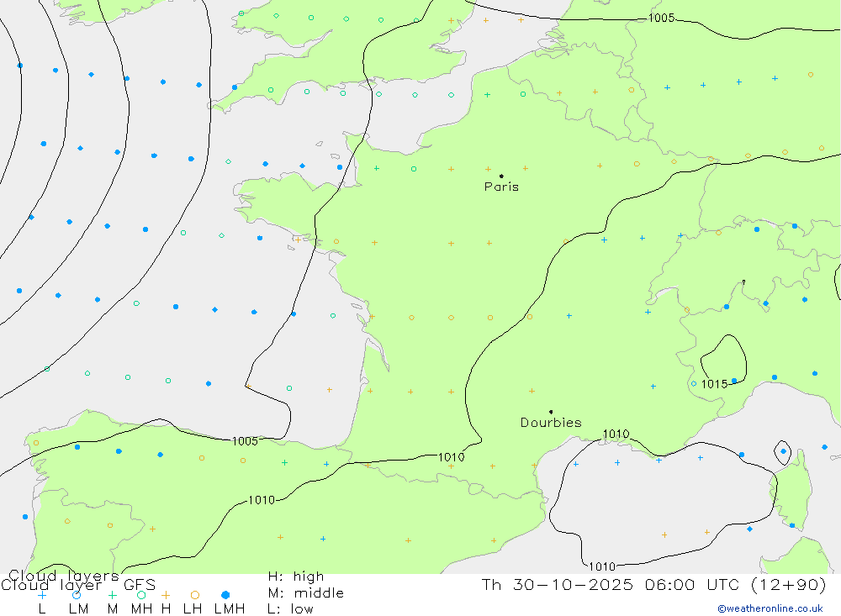Click the 'L: low' legend text
841x616 pixels.
290,609
